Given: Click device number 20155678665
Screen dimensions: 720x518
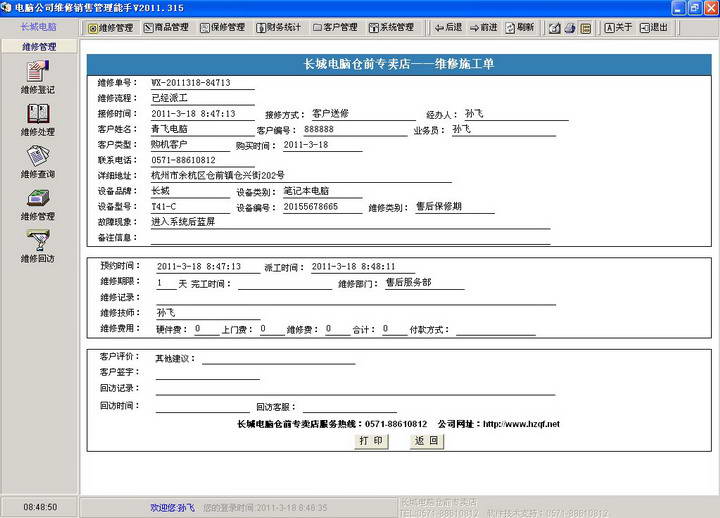Looking at the screenshot, I should point(310,207).
